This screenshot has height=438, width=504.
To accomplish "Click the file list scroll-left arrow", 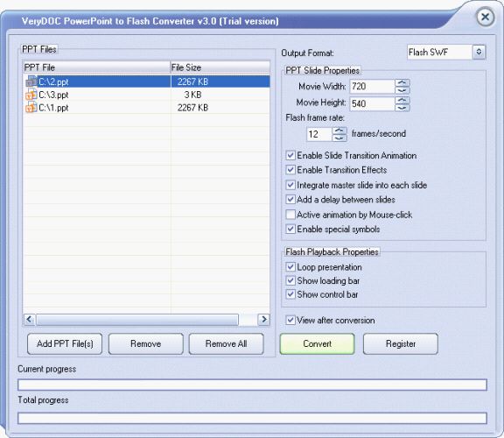I will tap(29, 319).
